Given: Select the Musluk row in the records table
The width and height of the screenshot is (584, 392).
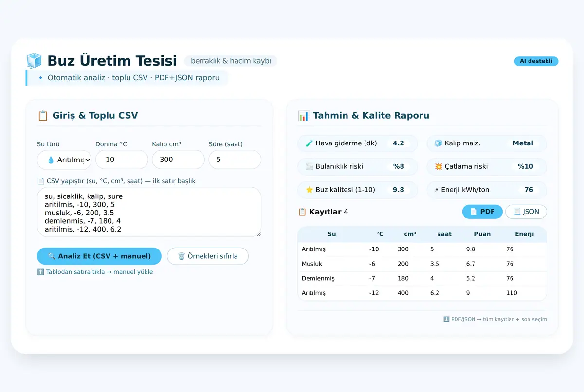Looking at the screenshot, I should click(x=422, y=264).
